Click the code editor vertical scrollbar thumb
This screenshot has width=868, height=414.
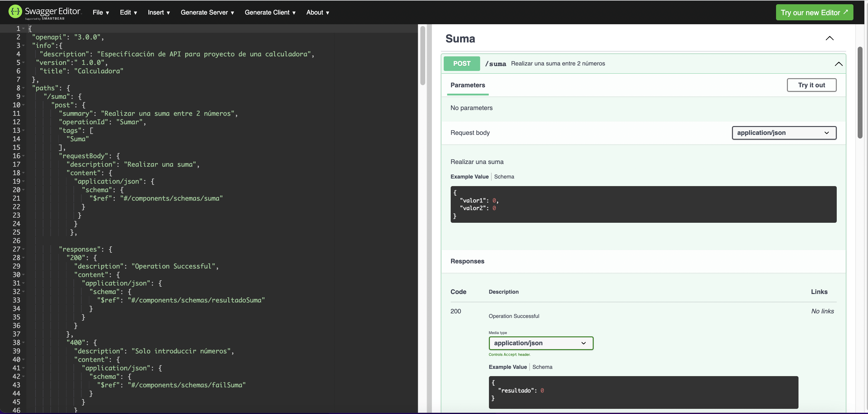coord(422,55)
